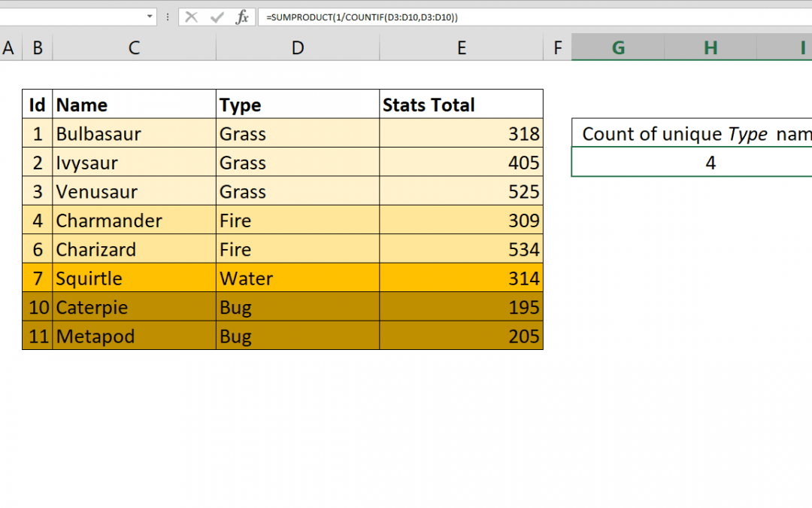The height and width of the screenshot is (508, 812).
Task: Click the Enter (checkmark) formula icon
Action: [x=216, y=17]
